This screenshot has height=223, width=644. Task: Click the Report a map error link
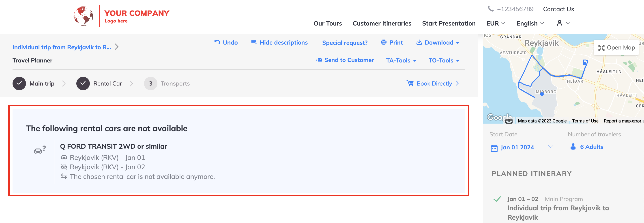click(623, 121)
